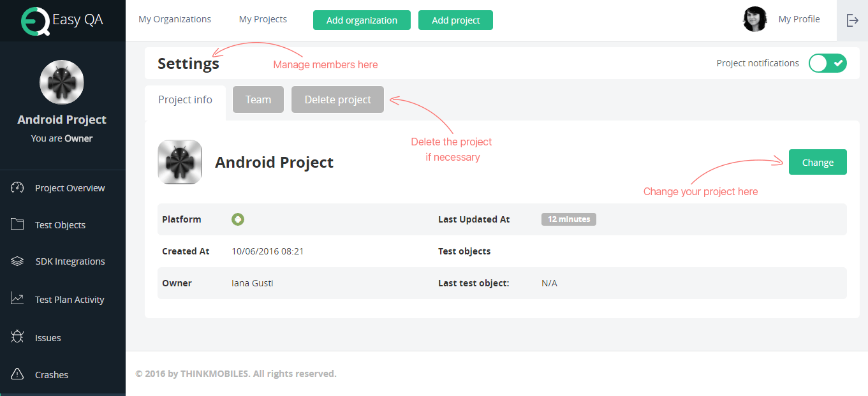Click the sidebar Android project avatar

[62, 82]
